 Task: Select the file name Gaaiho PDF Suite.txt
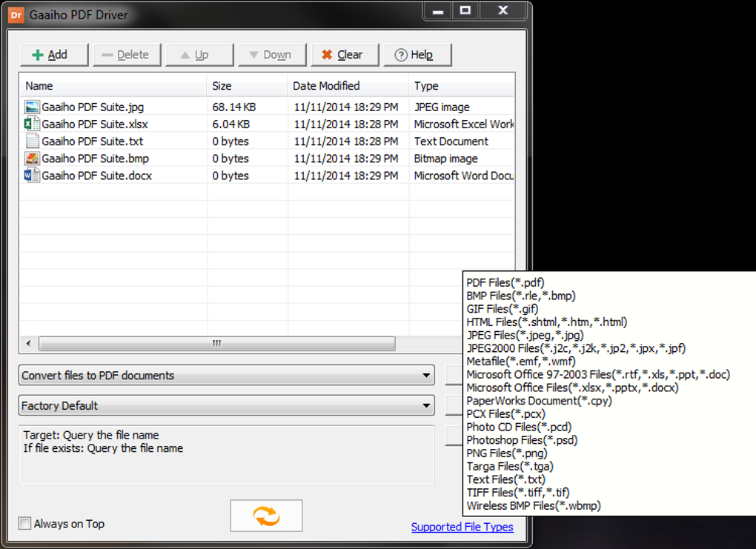(92, 142)
